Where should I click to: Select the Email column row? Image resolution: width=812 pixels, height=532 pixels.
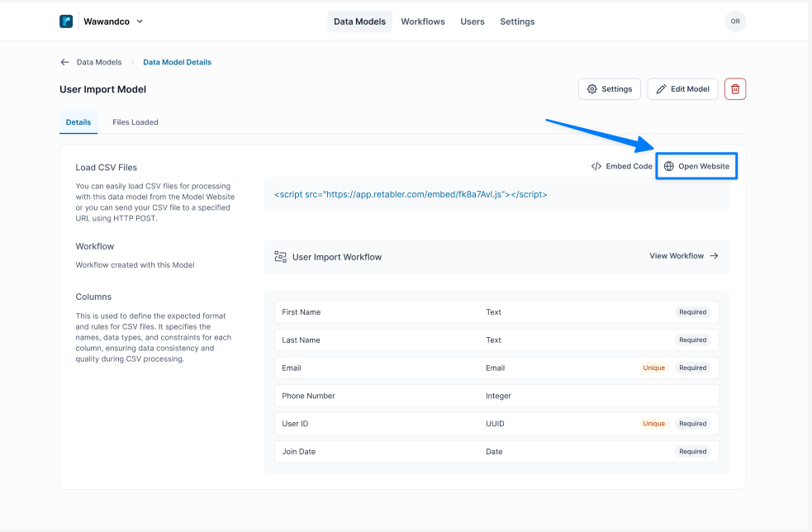tap(496, 368)
